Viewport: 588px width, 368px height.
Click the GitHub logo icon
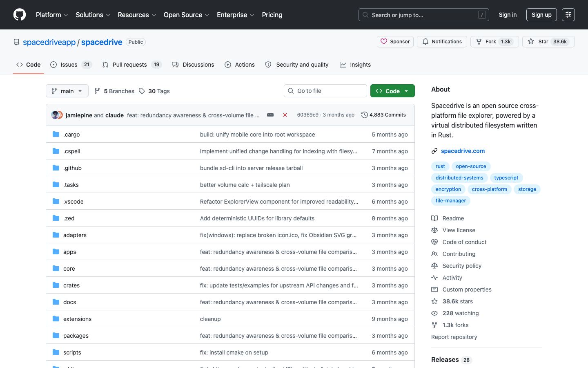20,15
